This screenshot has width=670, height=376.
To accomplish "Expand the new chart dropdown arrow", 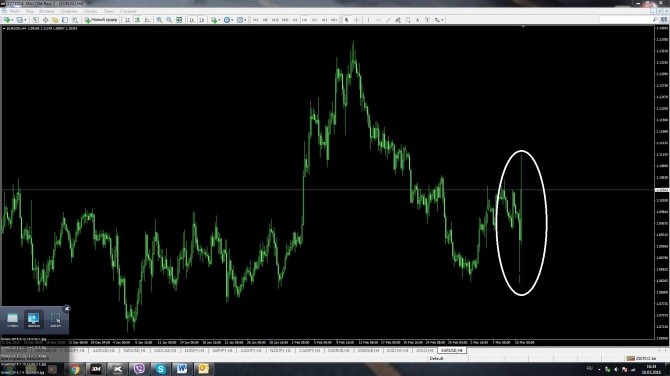I will point(12,20).
